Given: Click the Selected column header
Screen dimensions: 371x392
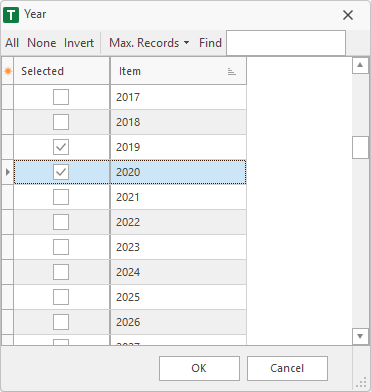Looking at the screenshot, I should [x=62, y=71].
